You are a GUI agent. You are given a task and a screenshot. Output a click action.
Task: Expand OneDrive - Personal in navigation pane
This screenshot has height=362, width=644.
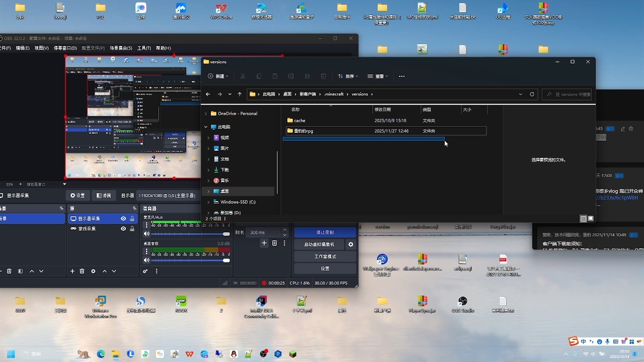[206, 114]
